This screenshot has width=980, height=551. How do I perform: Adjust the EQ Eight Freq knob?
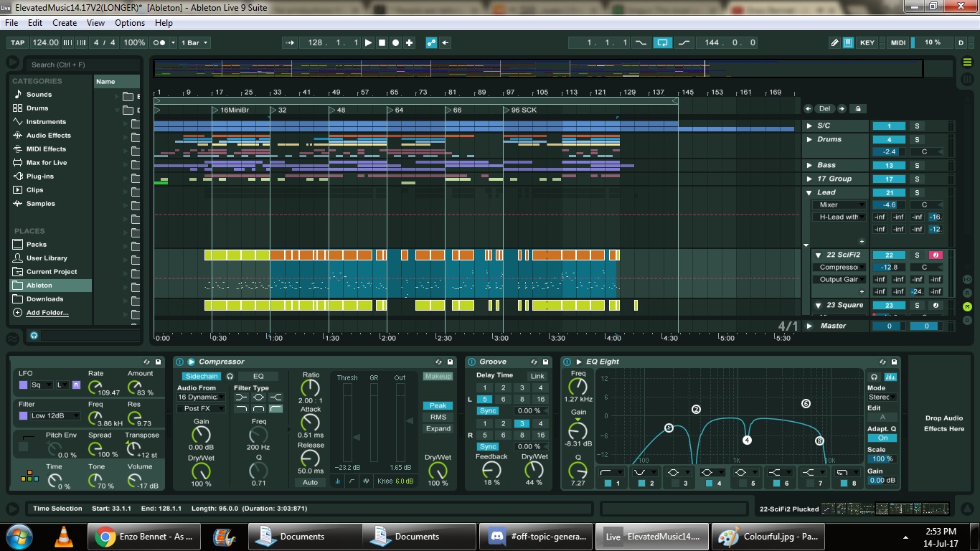pos(578,387)
